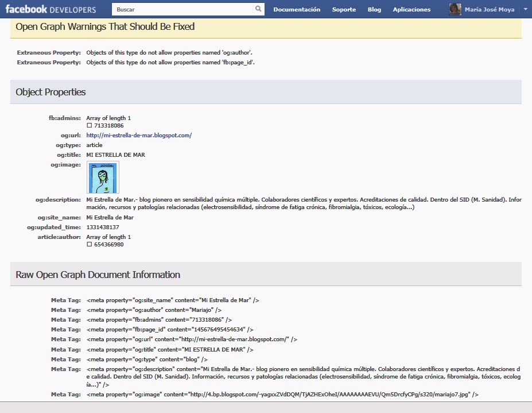Select the og:author 'Mariajo' meta tag
Screen dimensions: 532x413
(154, 310)
